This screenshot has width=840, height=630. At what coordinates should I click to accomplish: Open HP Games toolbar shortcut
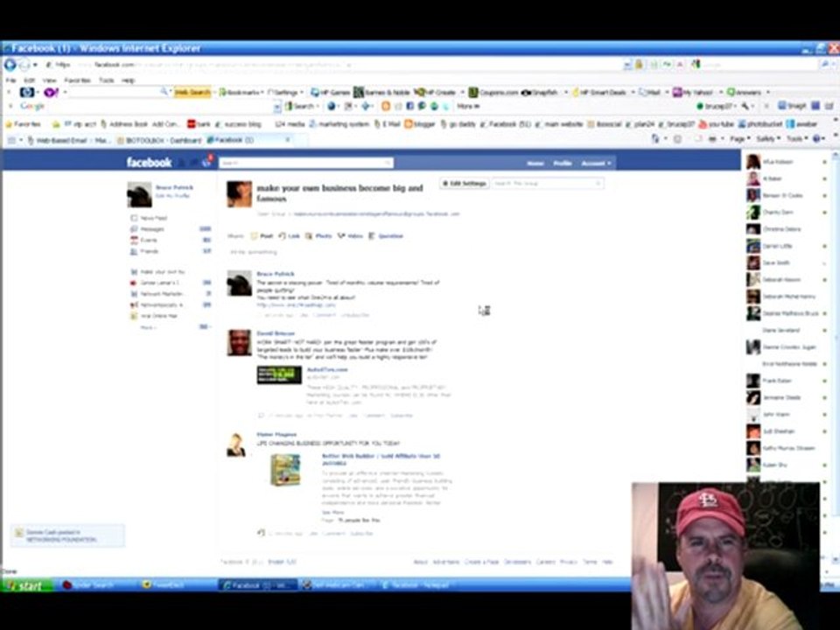pyautogui.click(x=331, y=92)
